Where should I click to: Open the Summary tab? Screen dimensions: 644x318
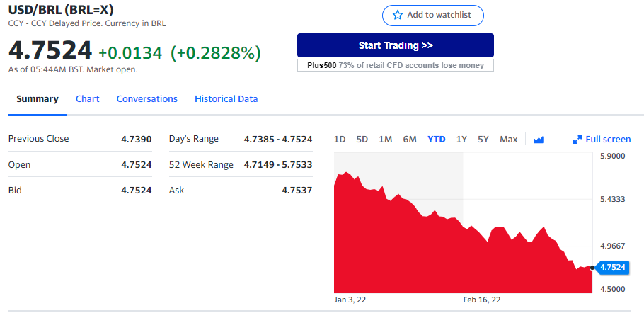coord(38,99)
